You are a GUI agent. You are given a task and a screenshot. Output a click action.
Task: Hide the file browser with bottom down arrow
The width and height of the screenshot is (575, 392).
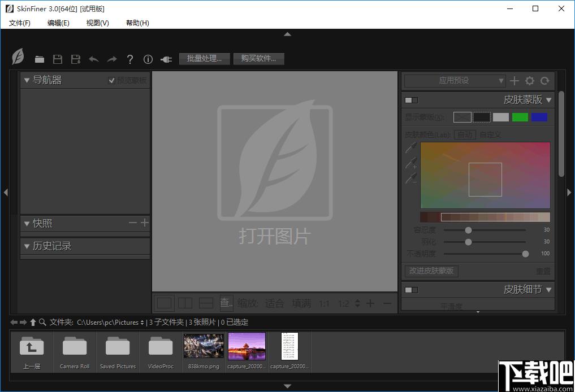pos(287,386)
